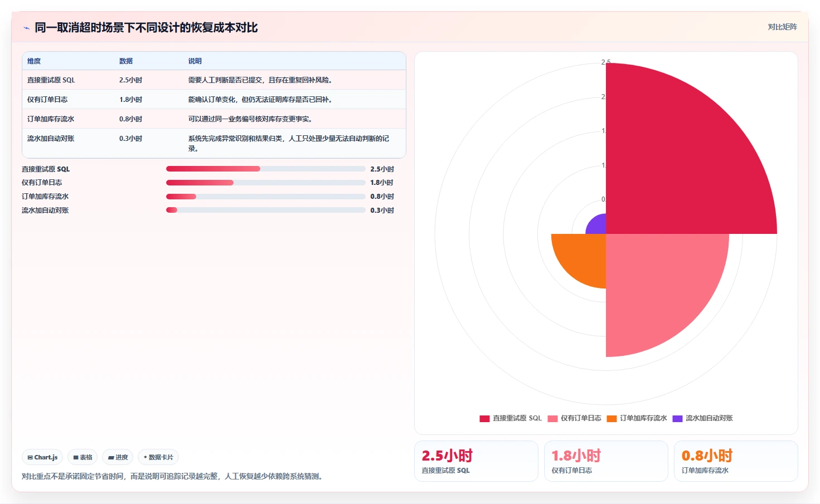This screenshot has width=820, height=504.
Task: Click the 说明 column header
Action: [x=195, y=61]
